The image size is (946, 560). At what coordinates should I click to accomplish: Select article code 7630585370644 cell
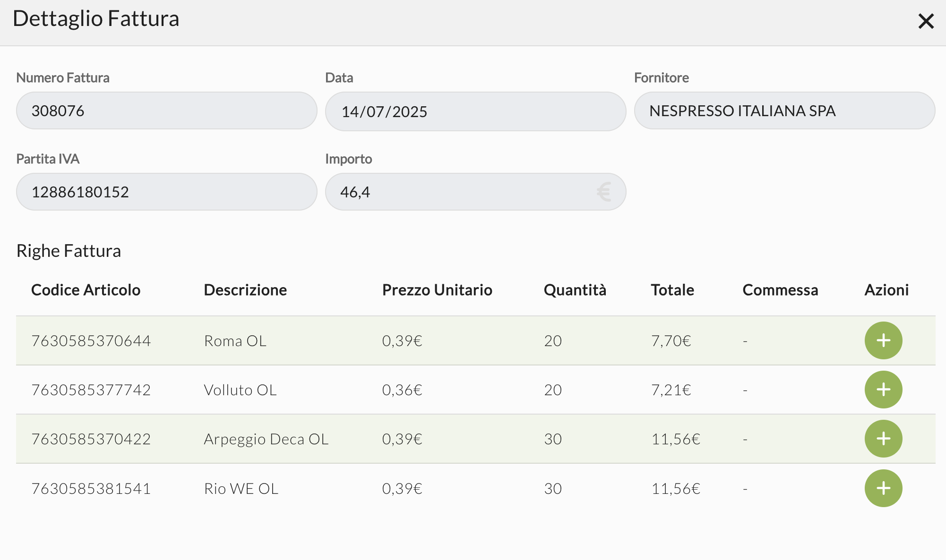(91, 341)
